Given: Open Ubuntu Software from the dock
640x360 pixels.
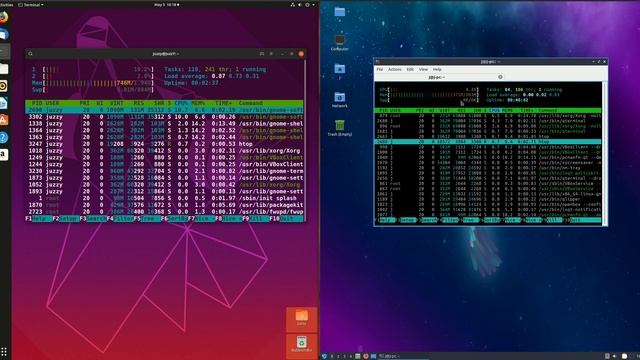Looking at the screenshot, I should (4, 120).
